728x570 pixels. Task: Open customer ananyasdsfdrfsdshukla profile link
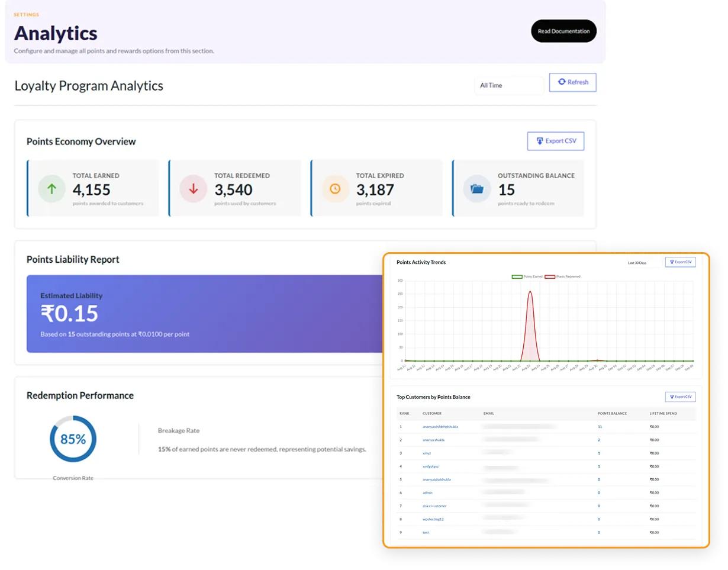[x=440, y=426]
